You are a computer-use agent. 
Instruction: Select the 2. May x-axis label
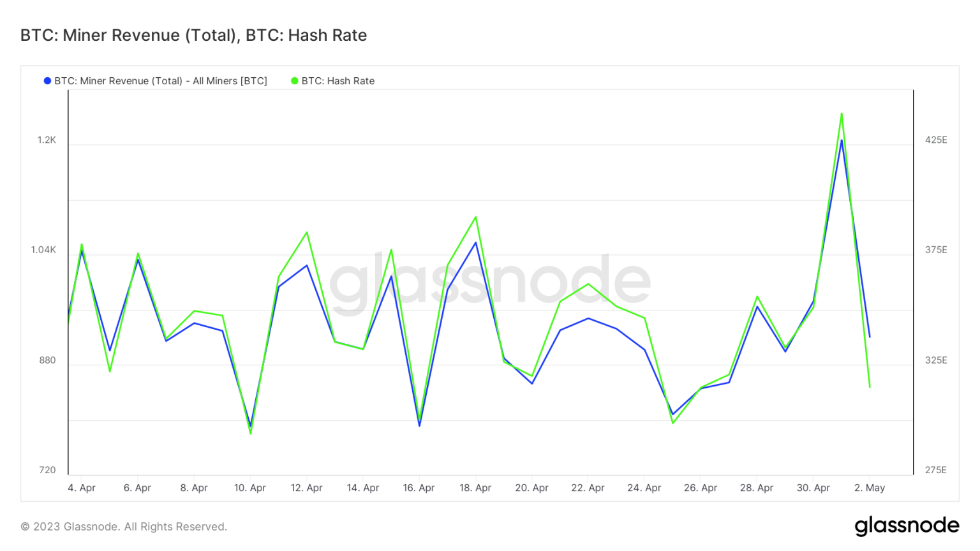point(870,488)
